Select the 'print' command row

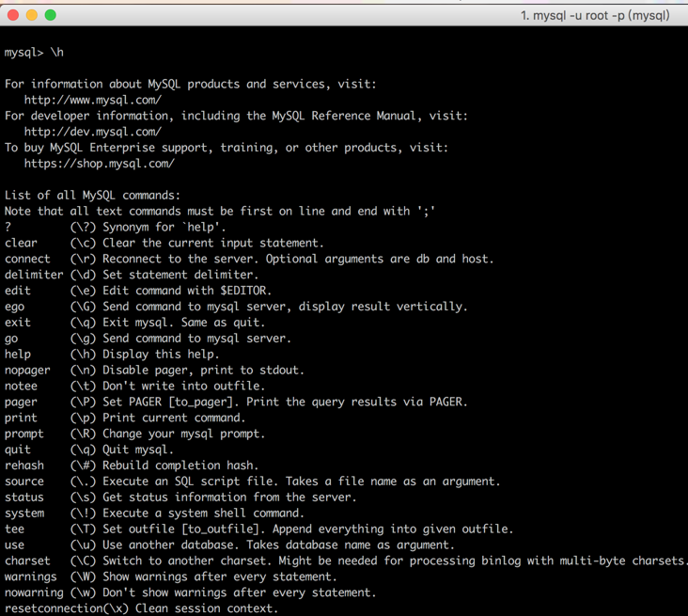click(x=125, y=418)
